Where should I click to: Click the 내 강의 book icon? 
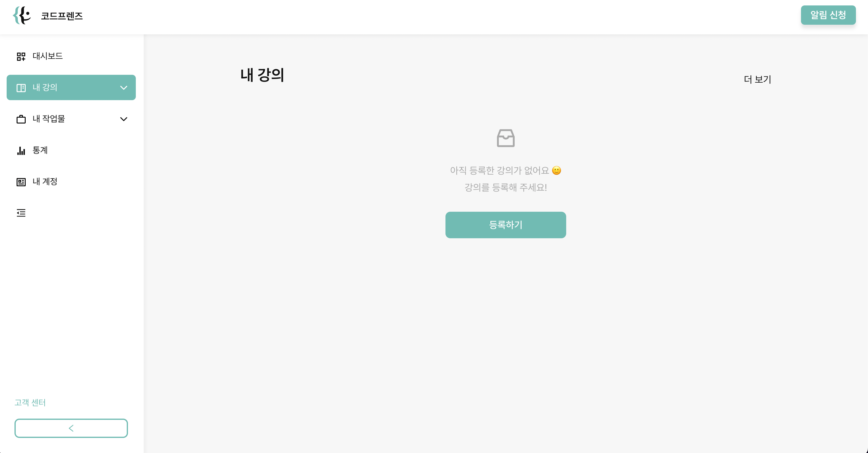pyautogui.click(x=21, y=87)
